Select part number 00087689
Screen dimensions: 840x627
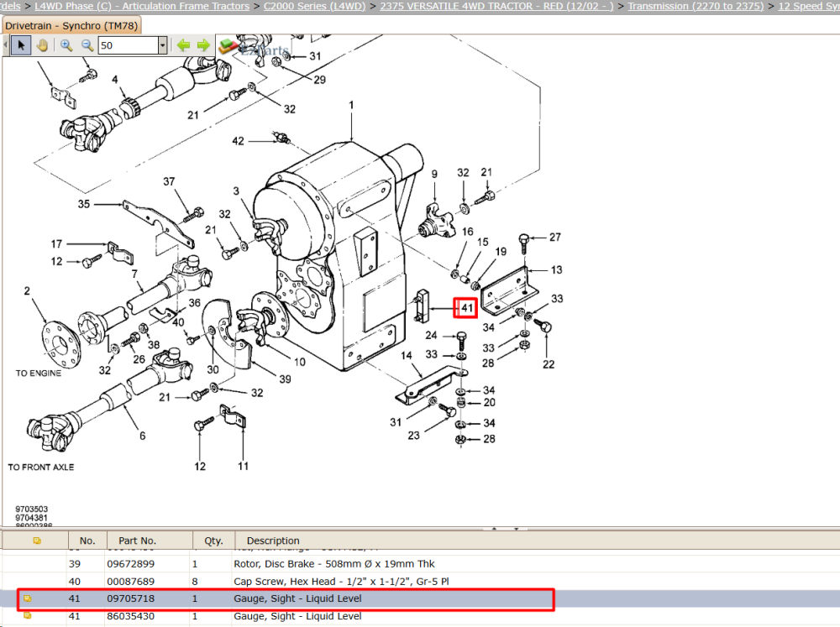tap(131, 581)
